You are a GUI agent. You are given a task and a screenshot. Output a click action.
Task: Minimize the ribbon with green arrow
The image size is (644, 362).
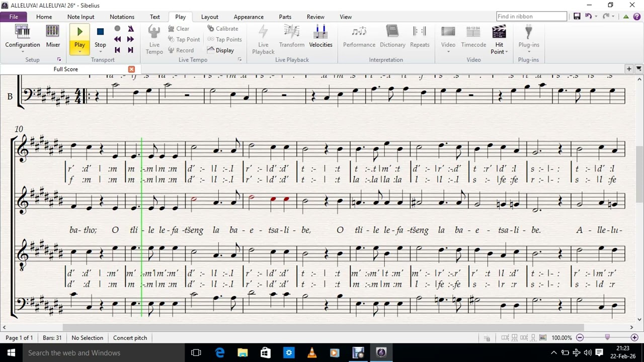(x=626, y=17)
